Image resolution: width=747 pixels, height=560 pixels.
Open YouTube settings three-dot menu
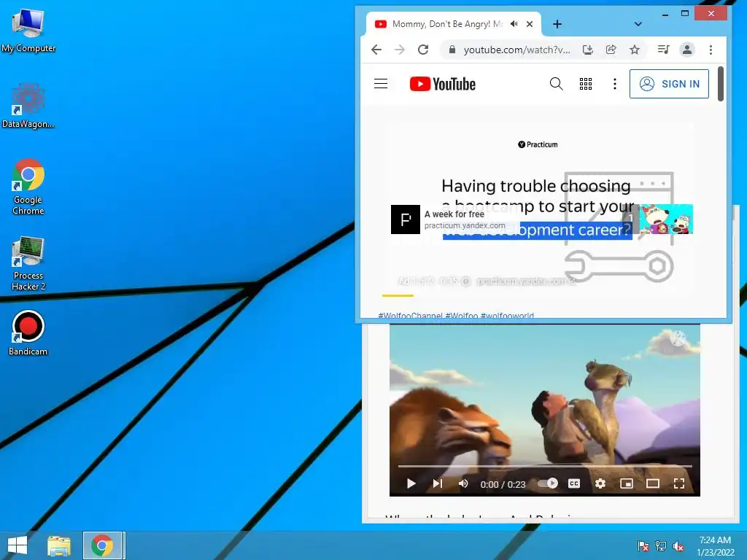point(614,84)
